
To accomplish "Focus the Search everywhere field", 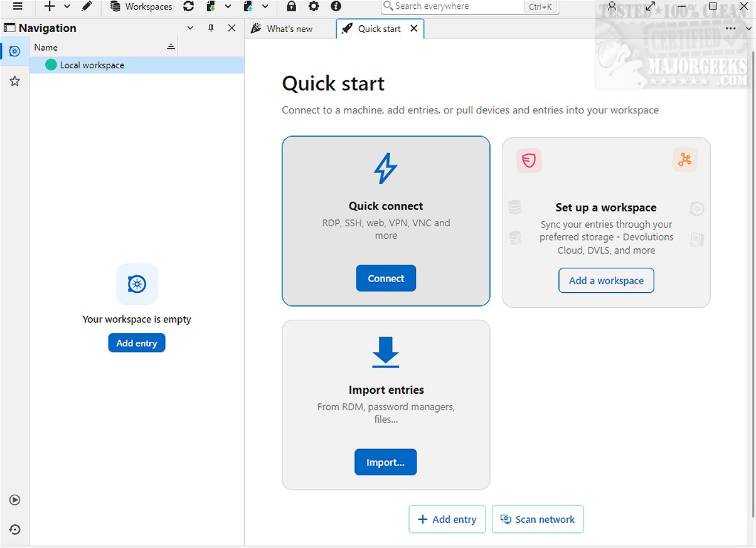I will (x=470, y=6).
